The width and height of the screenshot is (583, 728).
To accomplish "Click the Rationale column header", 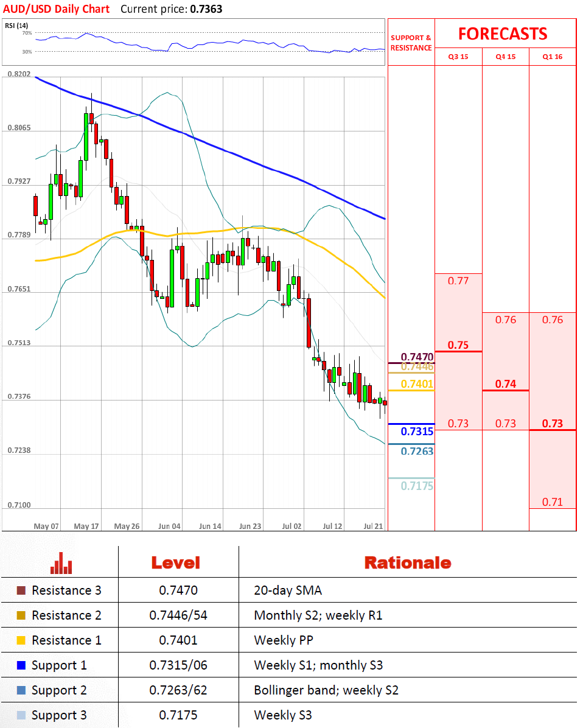I will (407, 563).
